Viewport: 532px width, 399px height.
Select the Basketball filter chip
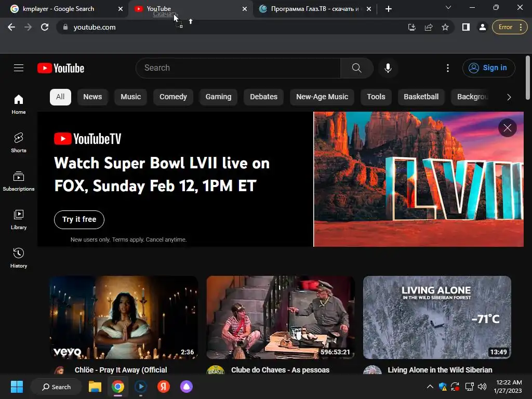click(421, 97)
